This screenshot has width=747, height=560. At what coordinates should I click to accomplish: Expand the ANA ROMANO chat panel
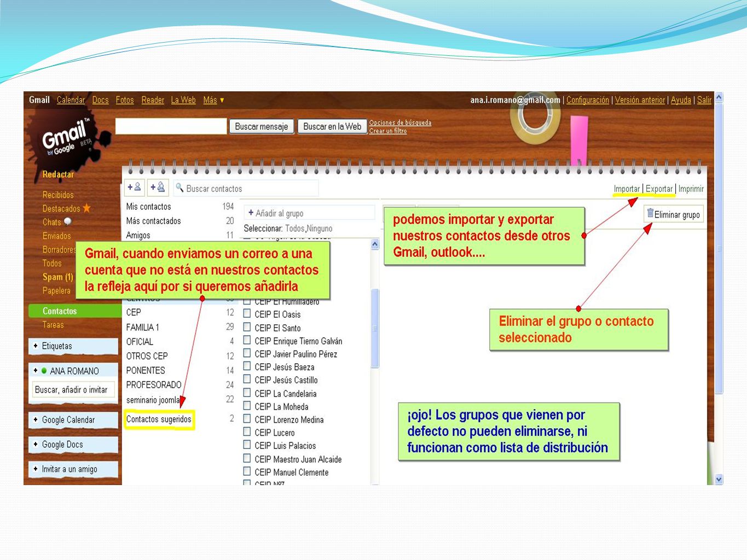point(36,370)
